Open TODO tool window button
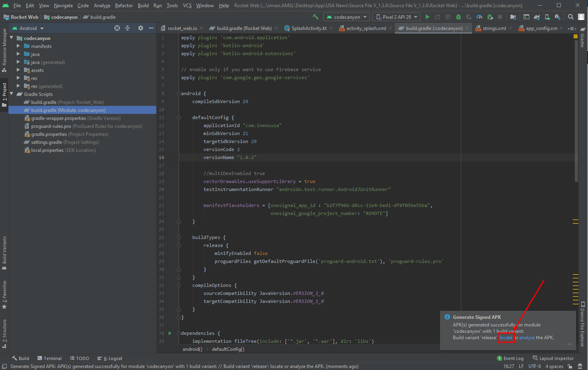Image resolution: width=588 pixels, height=370 pixels. click(x=80, y=358)
